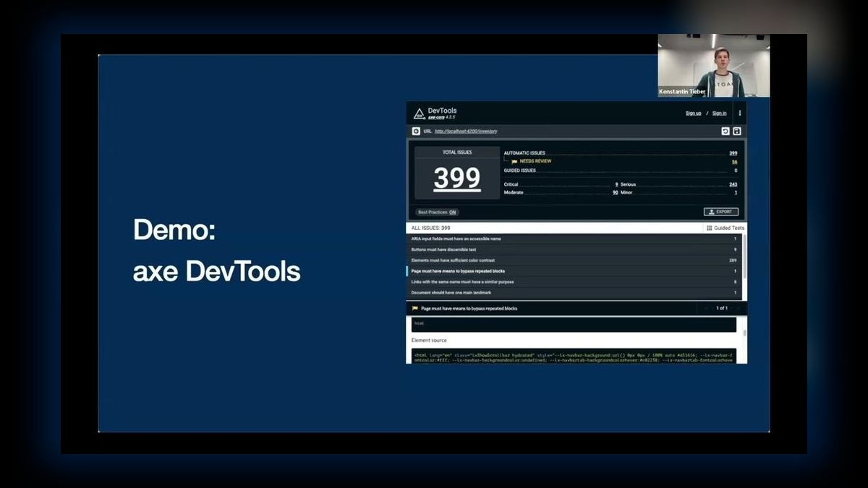This screenshot has width=868, height=488.
Task: Select the links similar purpose issue
Action: point(574,282)
